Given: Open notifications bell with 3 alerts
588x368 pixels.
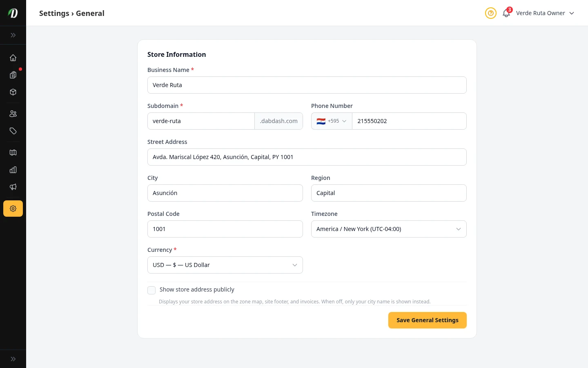Looking at the screenshot, I should coord(506,13).
